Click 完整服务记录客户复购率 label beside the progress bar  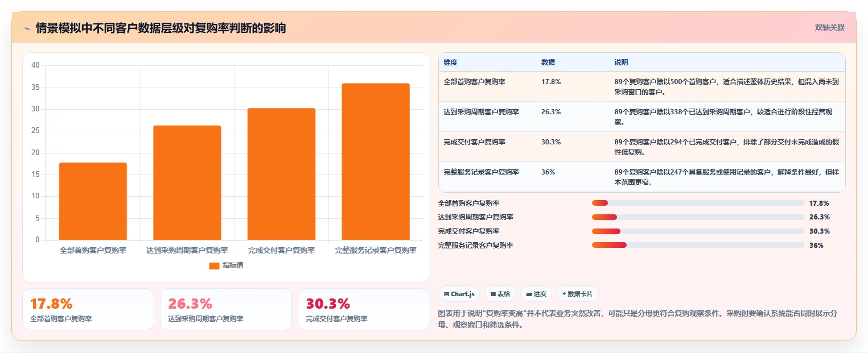tap(475, 246)
